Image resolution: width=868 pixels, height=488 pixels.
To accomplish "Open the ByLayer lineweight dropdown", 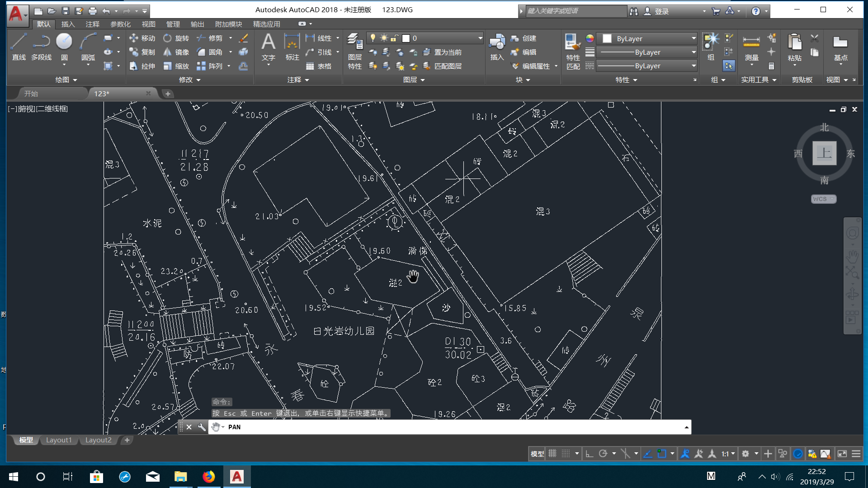I will [693, 52].
